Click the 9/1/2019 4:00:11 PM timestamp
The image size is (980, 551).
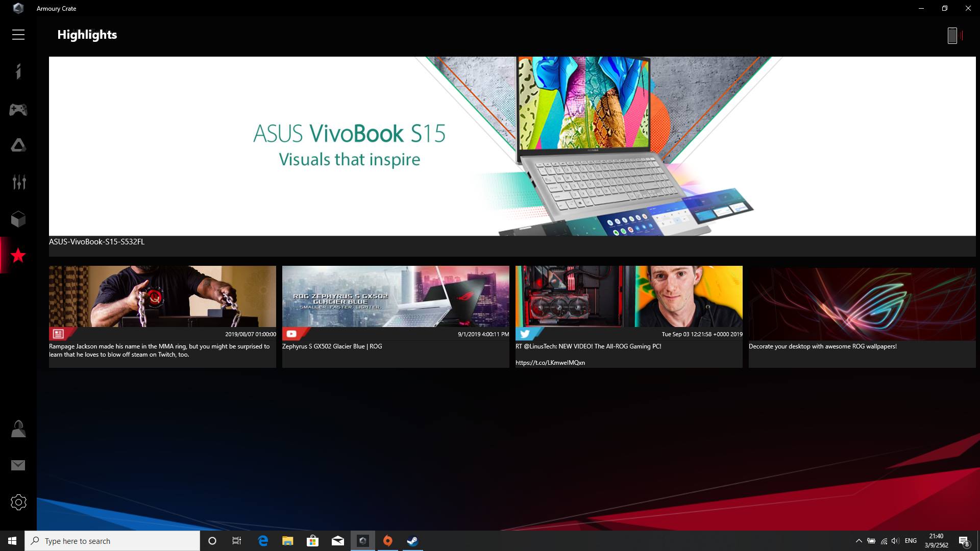coord(483,334)
